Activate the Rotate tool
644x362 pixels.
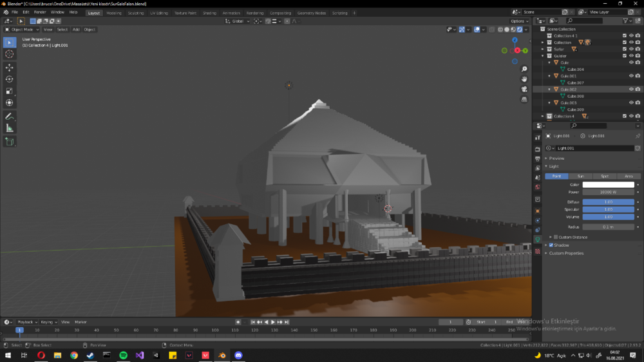coord(10,79)
